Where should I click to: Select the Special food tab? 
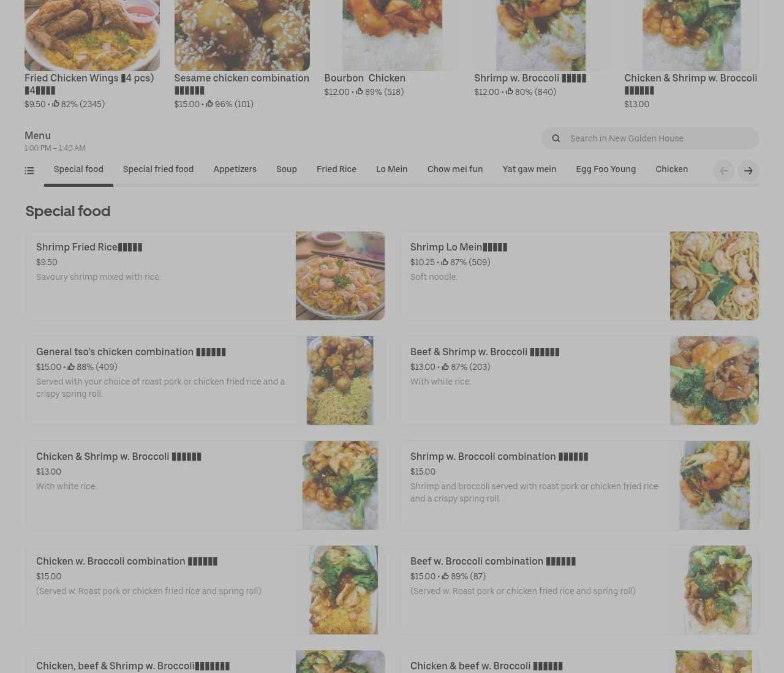pyautogui.click(x=78, y=170)
